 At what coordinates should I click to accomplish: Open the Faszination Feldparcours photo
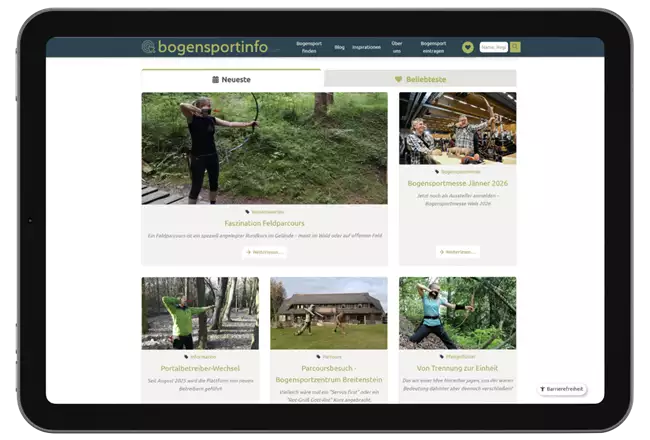coord(264,148)
